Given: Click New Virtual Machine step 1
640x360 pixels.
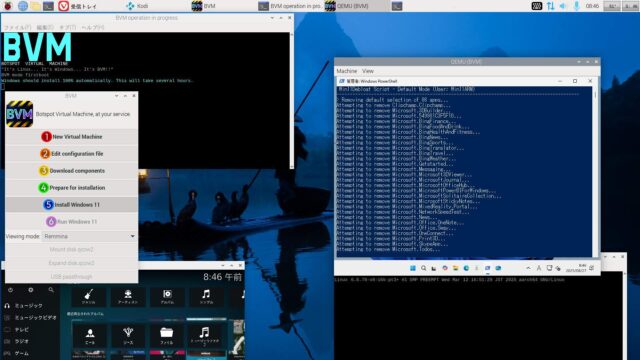Looking at the screenshot, I should 71,137.
